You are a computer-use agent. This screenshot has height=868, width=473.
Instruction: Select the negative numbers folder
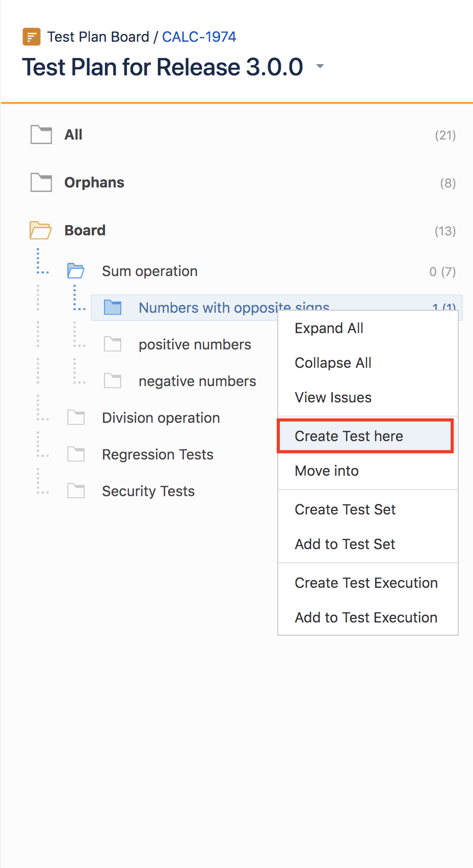point(197,381)
